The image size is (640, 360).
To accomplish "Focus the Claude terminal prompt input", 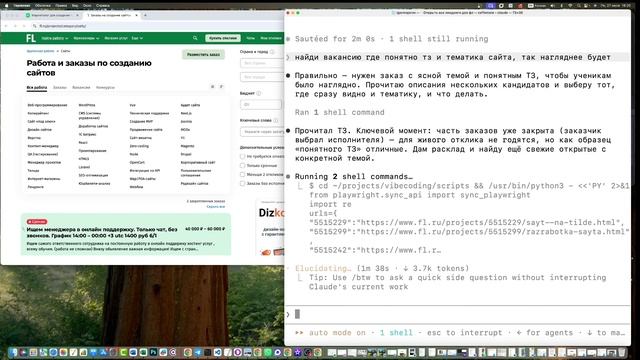I will 457,314.
